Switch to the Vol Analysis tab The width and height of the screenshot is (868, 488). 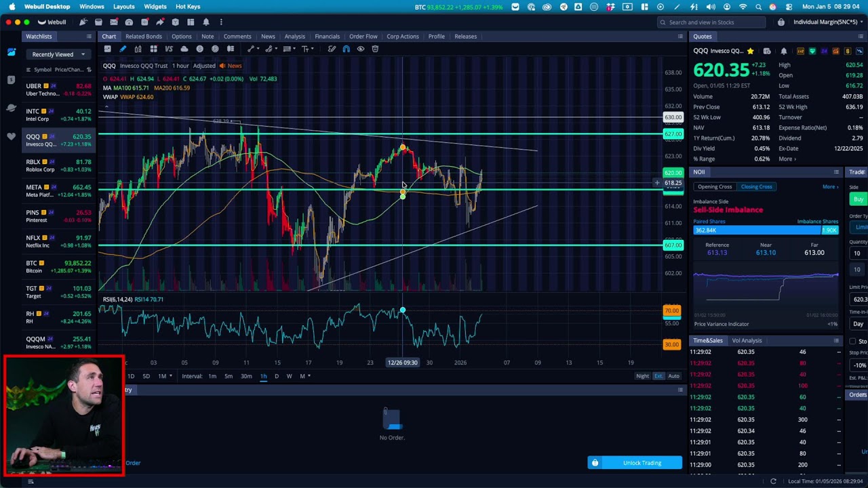pos(747,340)
